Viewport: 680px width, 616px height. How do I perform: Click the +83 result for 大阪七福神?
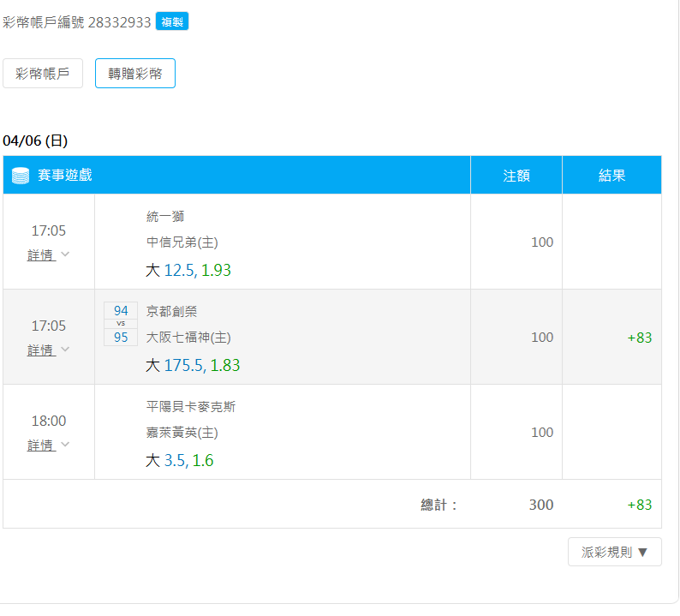[x=640, y=338]
